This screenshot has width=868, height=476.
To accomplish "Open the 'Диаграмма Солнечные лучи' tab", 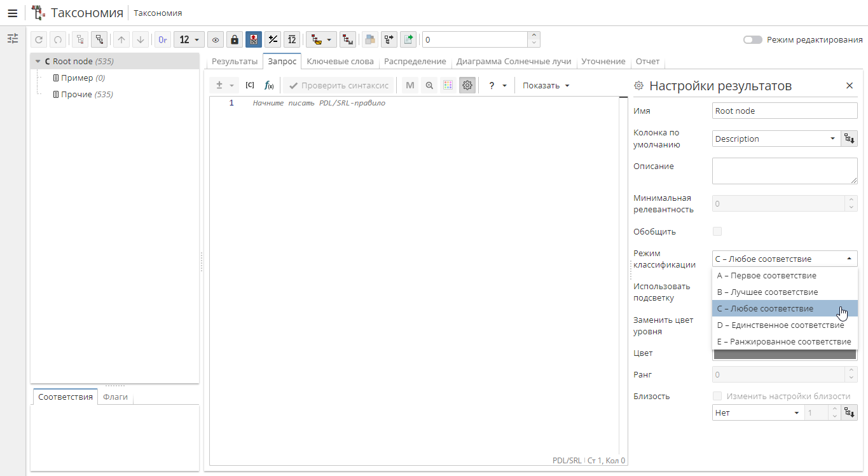I will pyautogui.click(x=514, y=62).
